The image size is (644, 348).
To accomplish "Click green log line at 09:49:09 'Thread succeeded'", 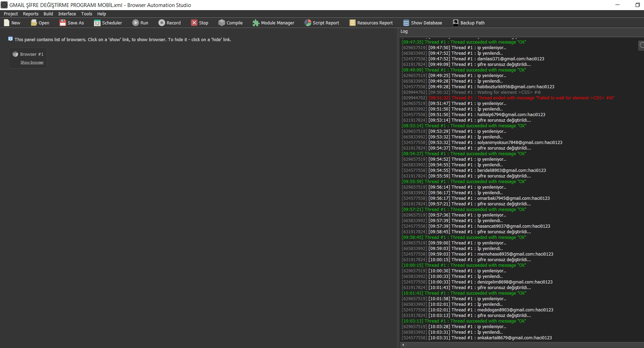I will coord(464,70).
